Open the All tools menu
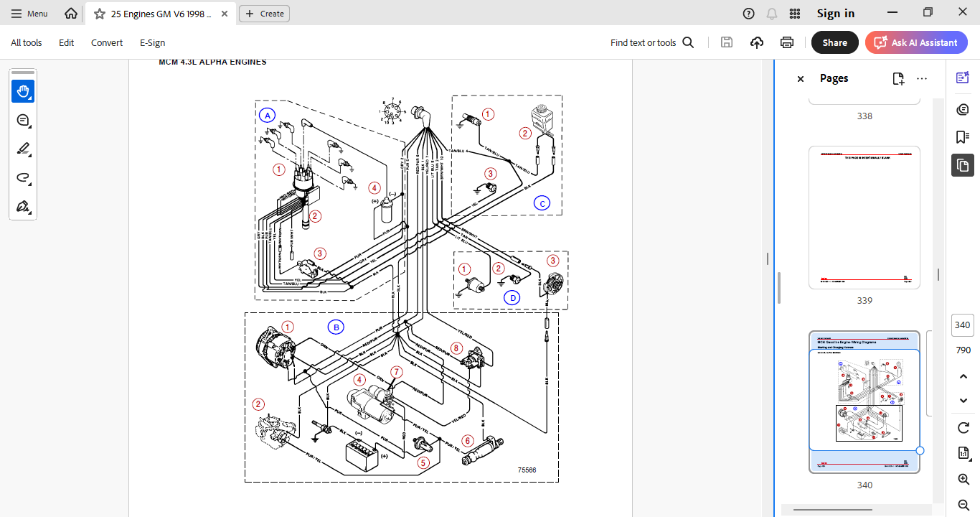 (x=27, y=42)
